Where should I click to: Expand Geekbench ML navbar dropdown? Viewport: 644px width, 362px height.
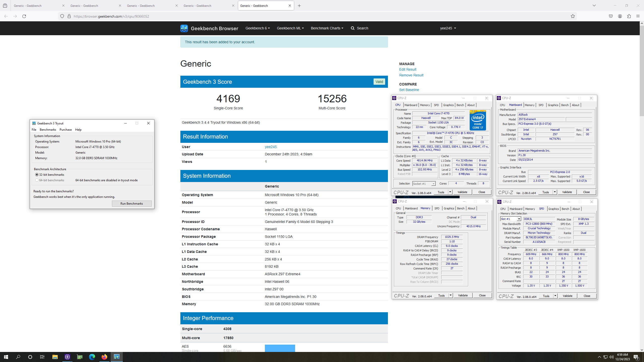[x=290, y=28]
